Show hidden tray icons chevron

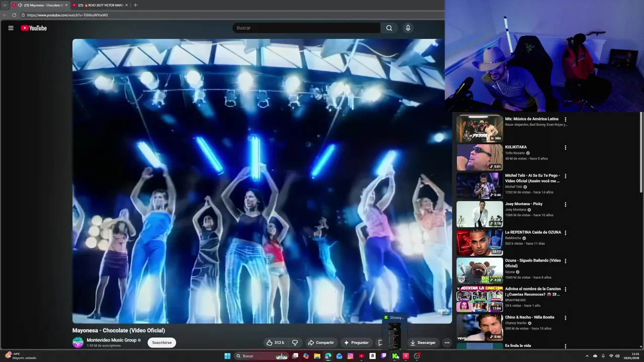click(587, 356)
